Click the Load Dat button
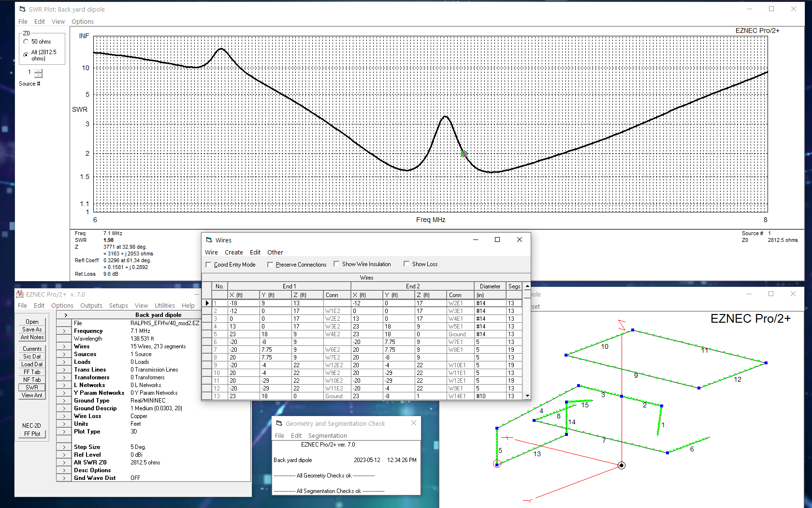The image size is (812, 508). tap(32, 364)
